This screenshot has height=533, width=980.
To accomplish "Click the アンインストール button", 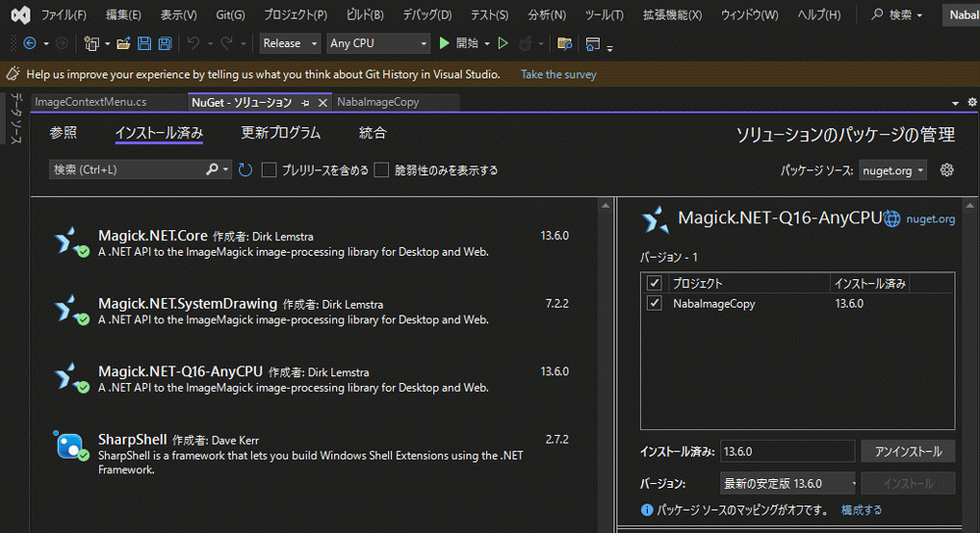I will point(907,452).
